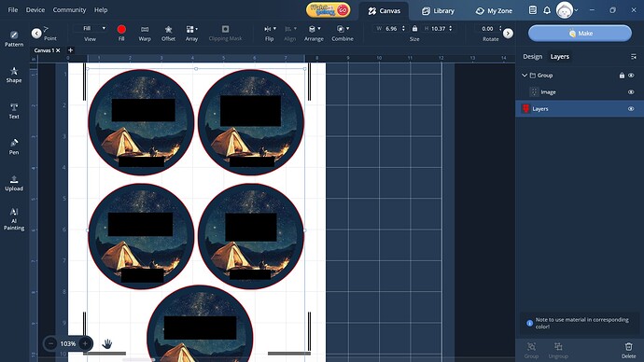Select the Pen tool
This screenshot has width=644, height=362.
click(14, 146)
